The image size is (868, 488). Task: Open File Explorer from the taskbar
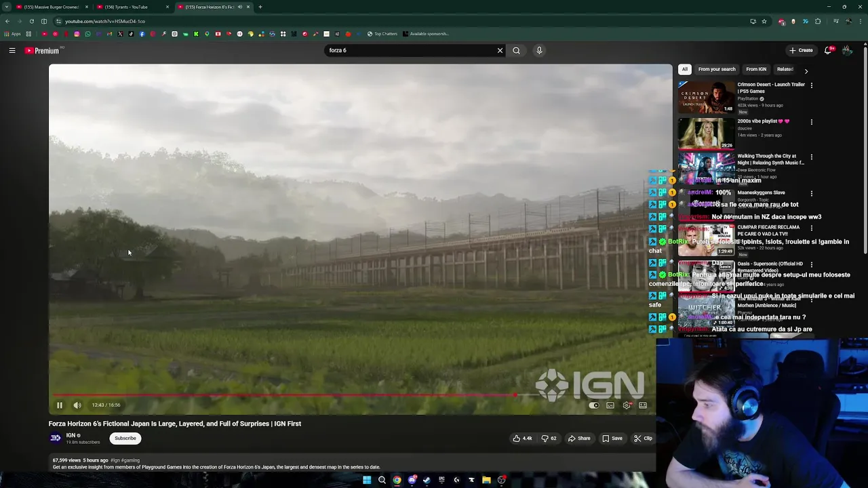tap(486, 480)
